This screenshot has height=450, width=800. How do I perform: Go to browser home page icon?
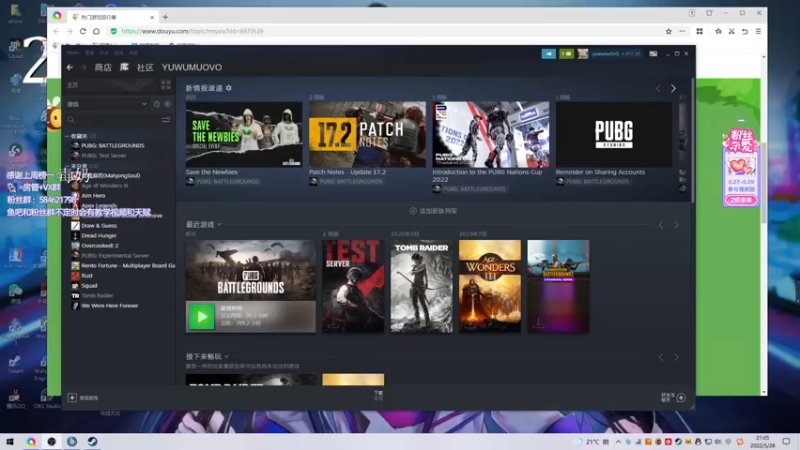(96, 31)
